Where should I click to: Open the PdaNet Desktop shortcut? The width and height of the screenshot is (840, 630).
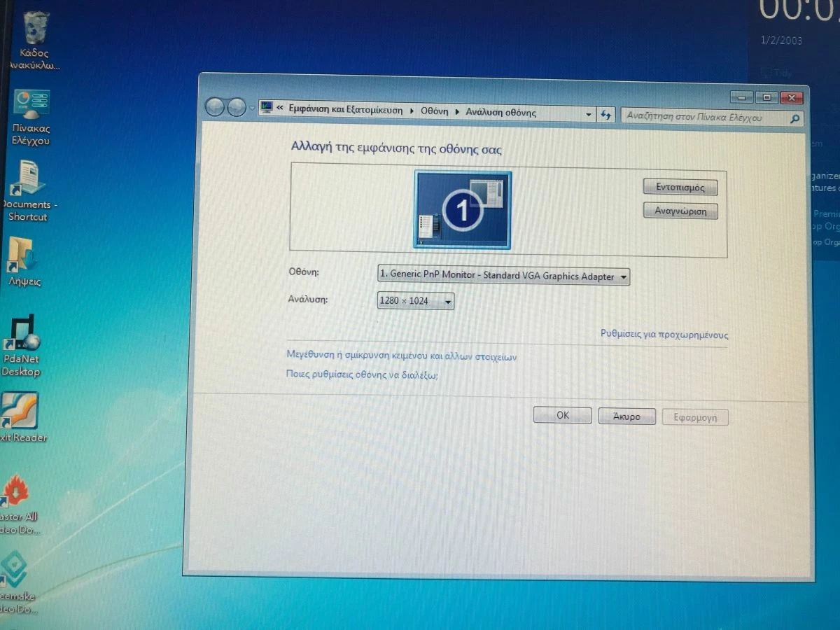[23, 334]
